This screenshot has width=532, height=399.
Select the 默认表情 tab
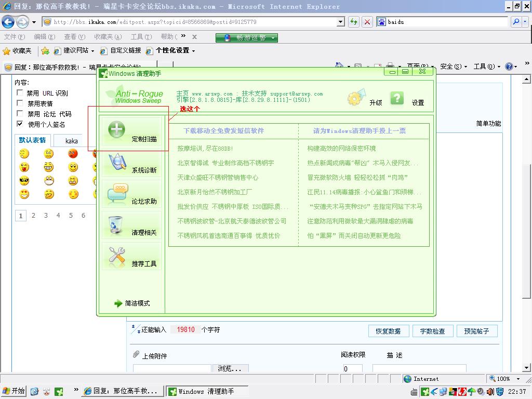[33, 140]
